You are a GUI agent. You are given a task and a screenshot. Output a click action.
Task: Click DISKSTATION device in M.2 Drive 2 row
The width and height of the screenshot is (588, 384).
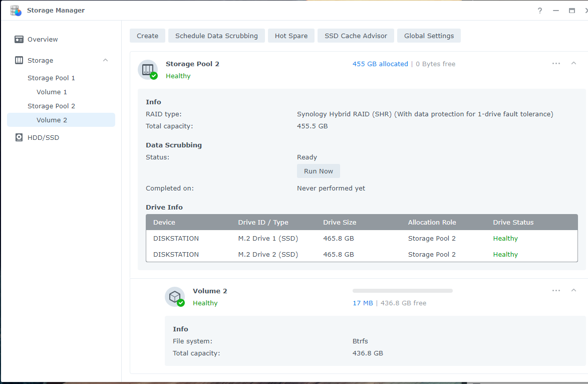click(x=176, y=255)
